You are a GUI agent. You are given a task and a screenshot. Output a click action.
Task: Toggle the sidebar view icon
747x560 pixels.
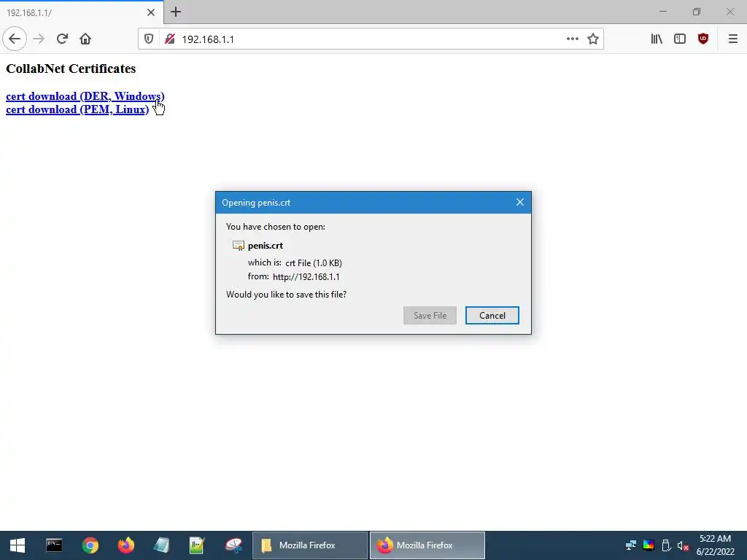(680, 39)
